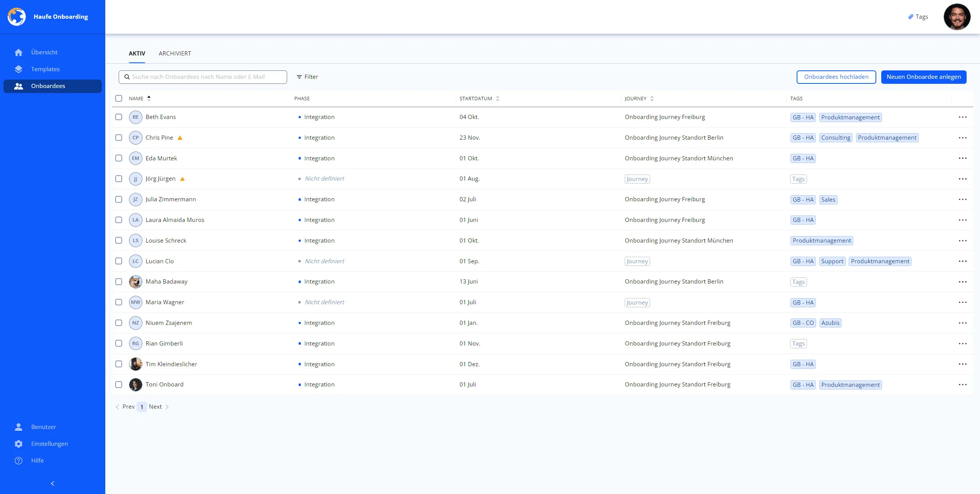
Task: Click the Haufe Onboarding logo icon
Action: 16,16
